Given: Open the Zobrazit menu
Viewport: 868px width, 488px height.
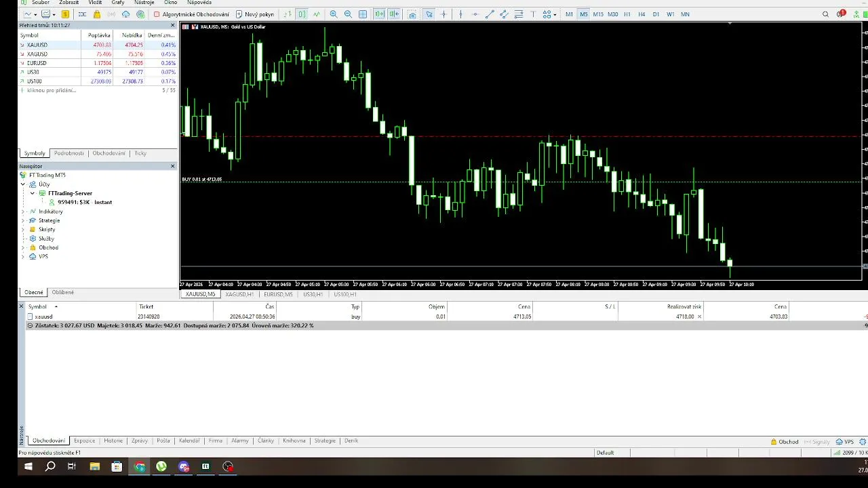Looking at the screenshot, I should [69, 3].
